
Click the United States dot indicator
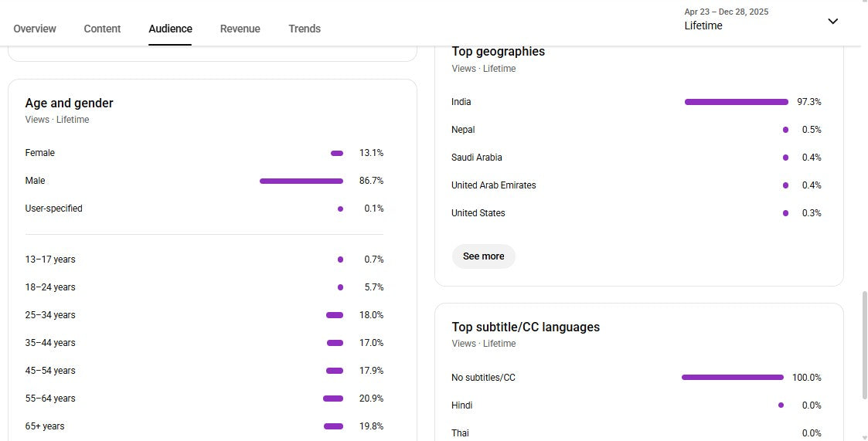click(x=785, y=213)
